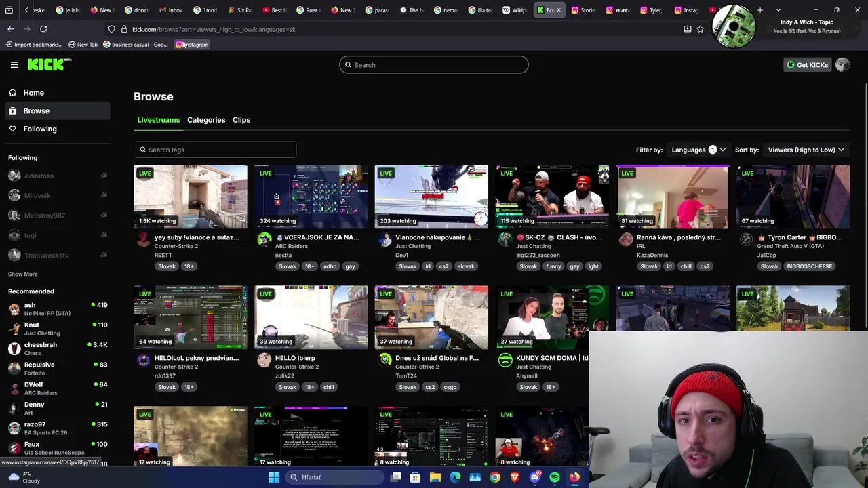Open Google Chrome from taskbar
Screen dimensions: 868x488
coord(495,477)
